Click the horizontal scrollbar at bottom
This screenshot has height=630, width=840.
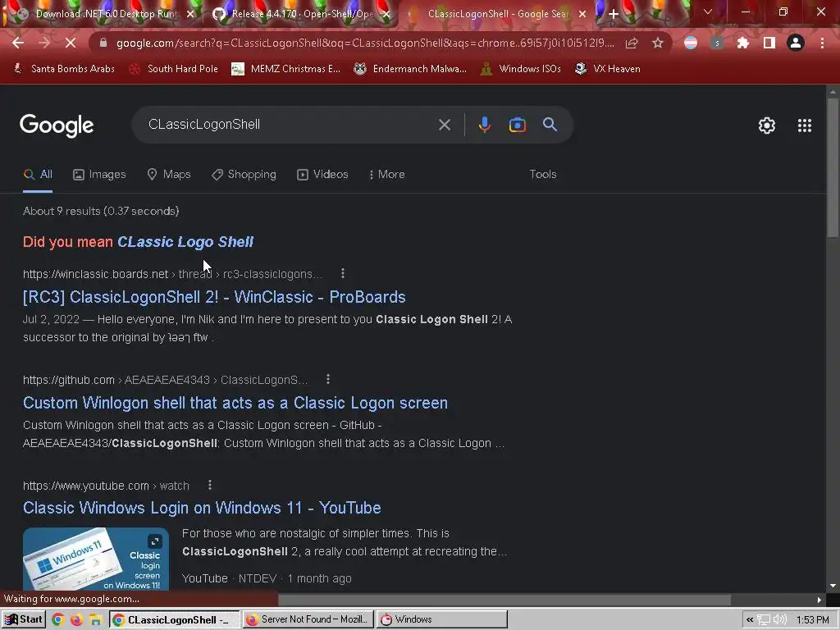tap(504, 600)
